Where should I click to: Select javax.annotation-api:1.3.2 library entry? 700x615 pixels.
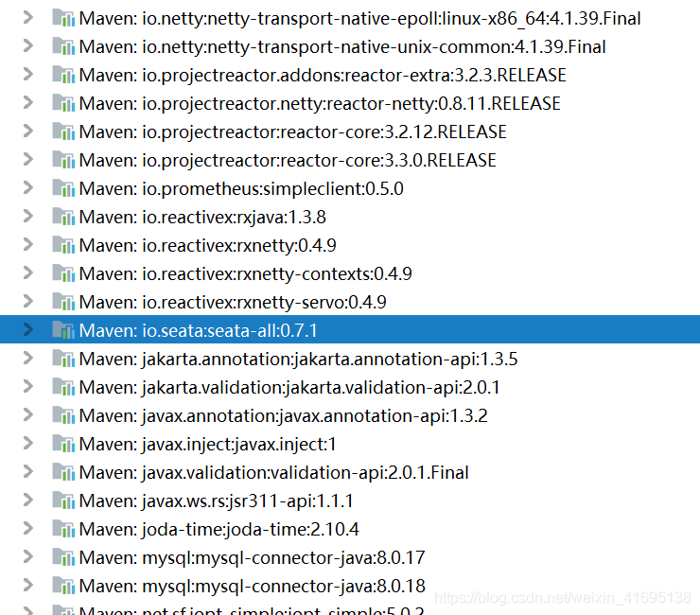point(284,415)
